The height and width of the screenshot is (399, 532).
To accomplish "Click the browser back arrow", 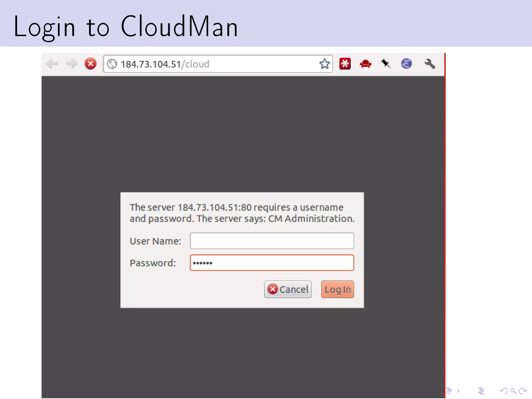I will pyautogui.click(x=52, y=64).
